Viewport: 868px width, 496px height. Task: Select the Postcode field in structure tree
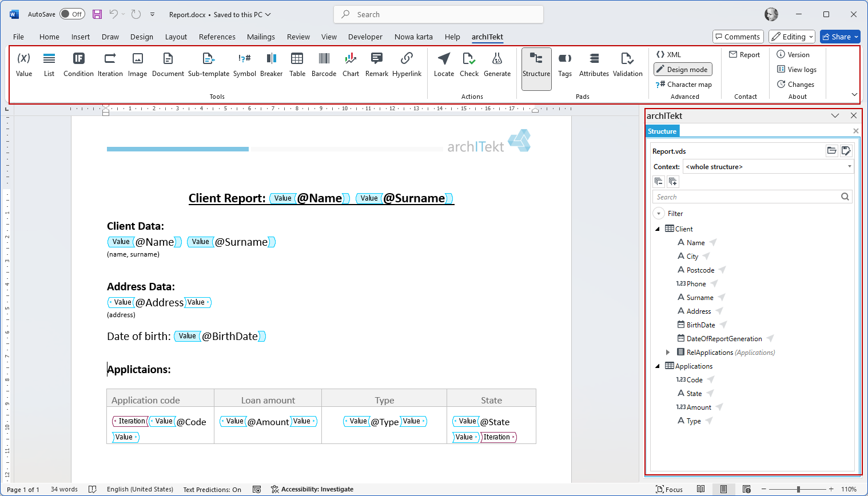pos(700,270)
